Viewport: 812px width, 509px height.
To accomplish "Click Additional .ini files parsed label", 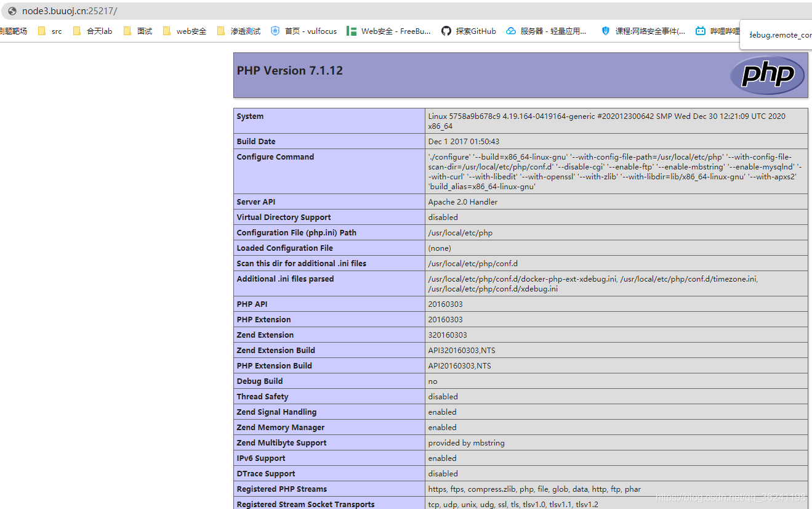I will point(286,279).
